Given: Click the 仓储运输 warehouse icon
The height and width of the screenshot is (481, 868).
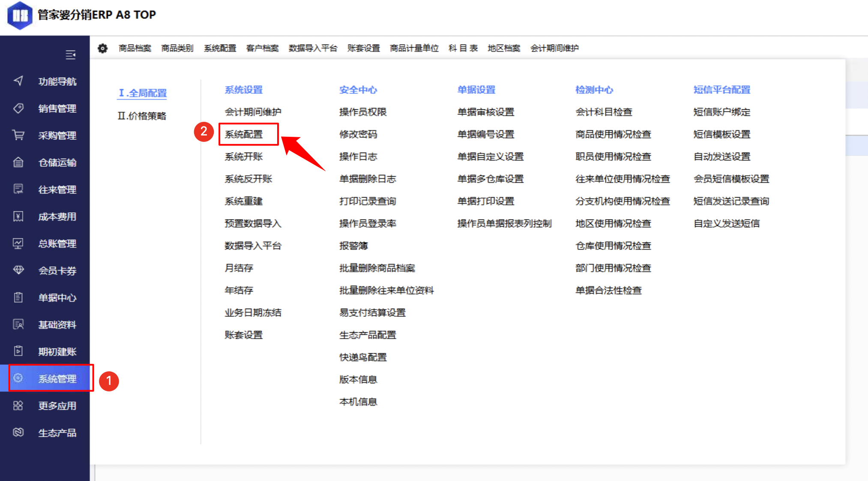Looking at the screenshot, I should (x=18, y=162).
